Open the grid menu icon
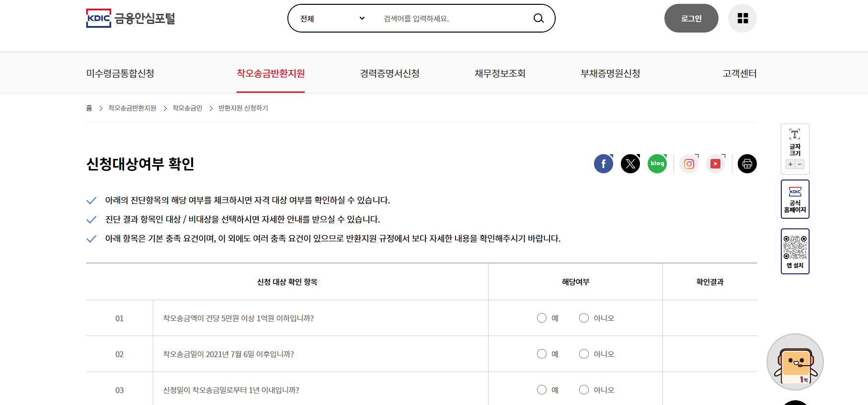The image size is (868, 405). [x=742, y=18]
